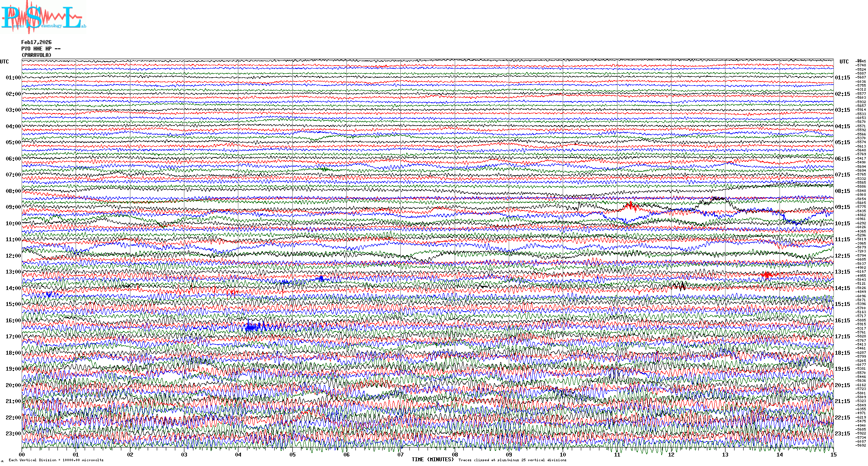
Task: Click the Feb17,2026 date label
Action: click(36, 42)
